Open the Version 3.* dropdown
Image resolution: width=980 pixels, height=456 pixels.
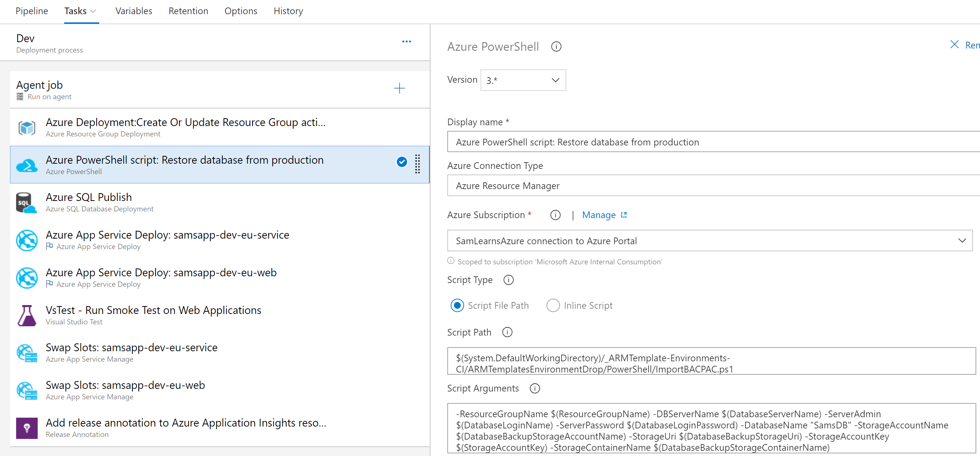pos(523,80)
